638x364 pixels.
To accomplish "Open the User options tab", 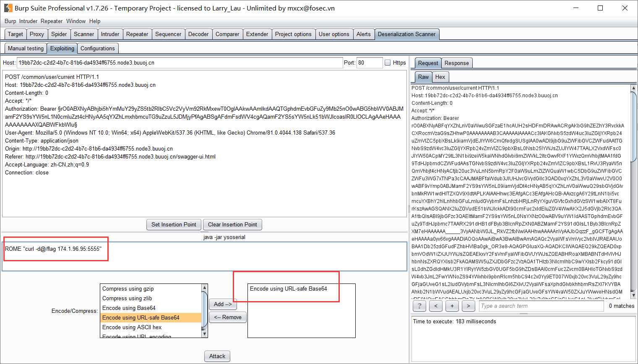I will coord(334,34).
